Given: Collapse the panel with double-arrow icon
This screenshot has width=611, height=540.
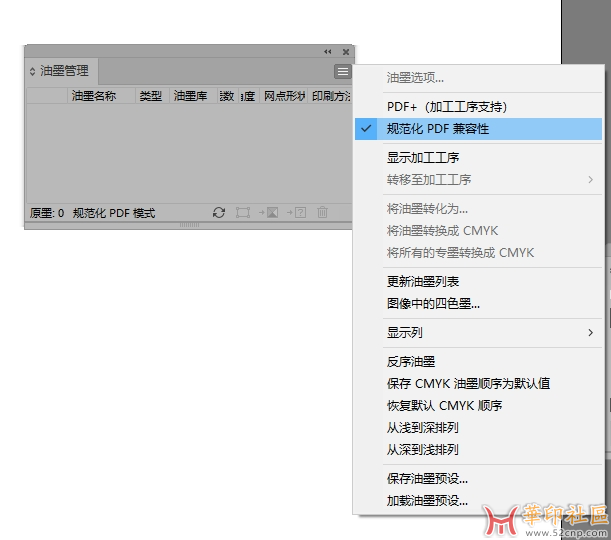Looking at the screenshot, I should [328, 52].
